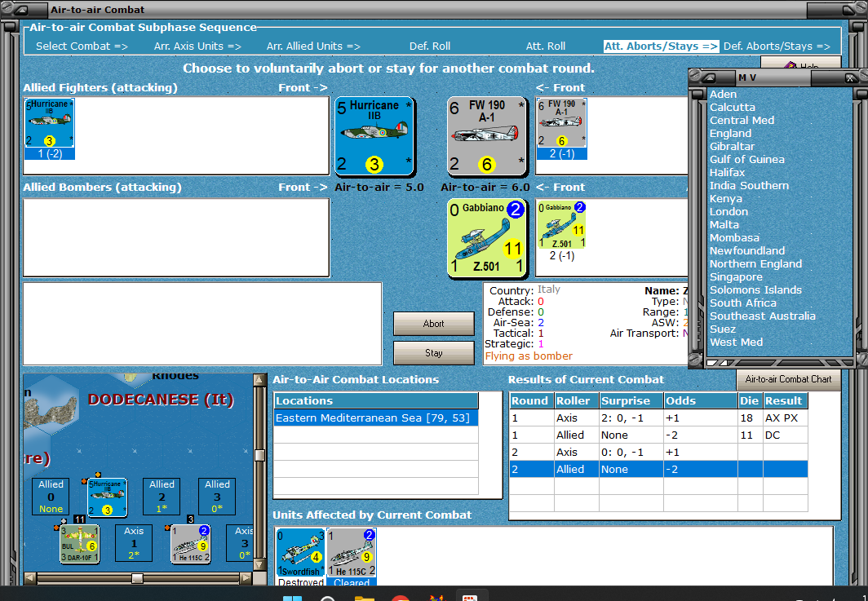868x601 pixels.
Task: Select England in the M V list
Action: tap(731, 134)
